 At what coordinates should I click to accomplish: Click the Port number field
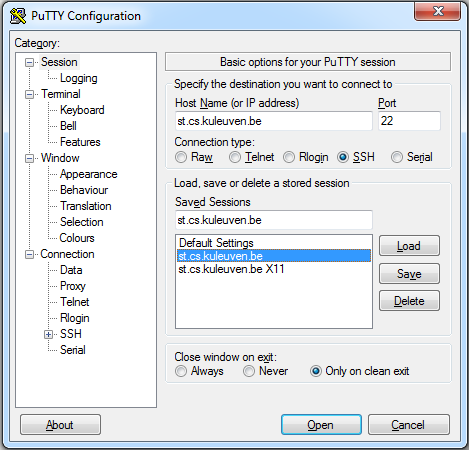pos(409,121)
